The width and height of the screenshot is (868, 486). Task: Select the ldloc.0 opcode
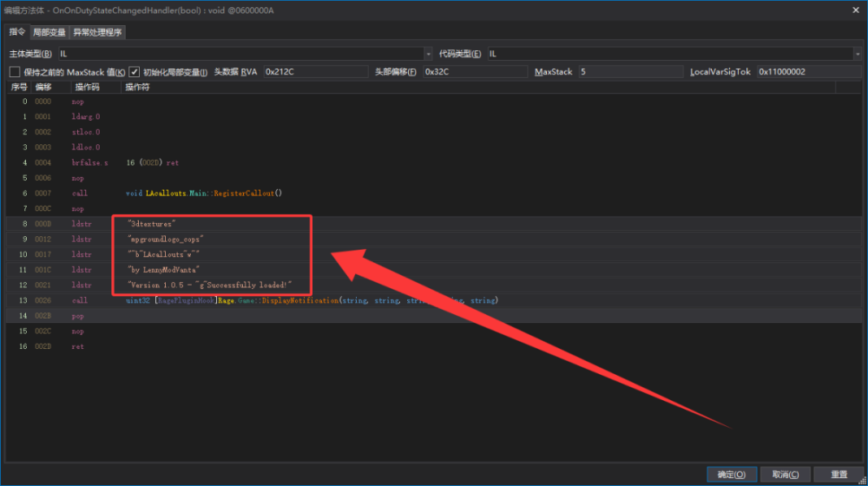(x=86, y=148)
